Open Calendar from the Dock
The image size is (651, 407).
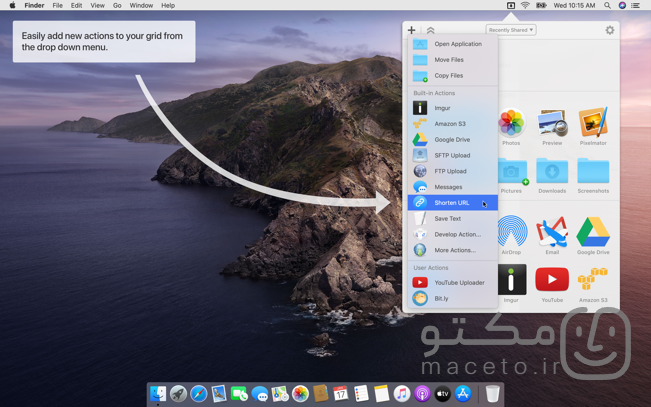tap(340, 393)
